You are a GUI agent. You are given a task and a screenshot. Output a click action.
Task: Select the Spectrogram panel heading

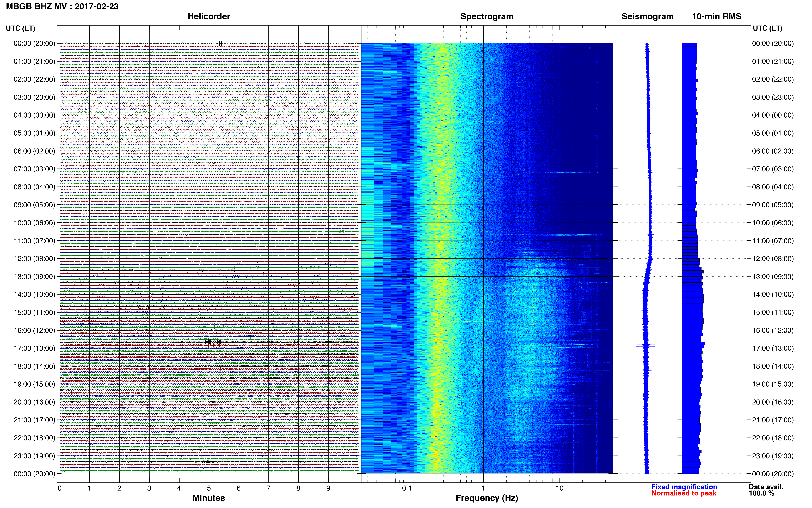tap(487, 16)
